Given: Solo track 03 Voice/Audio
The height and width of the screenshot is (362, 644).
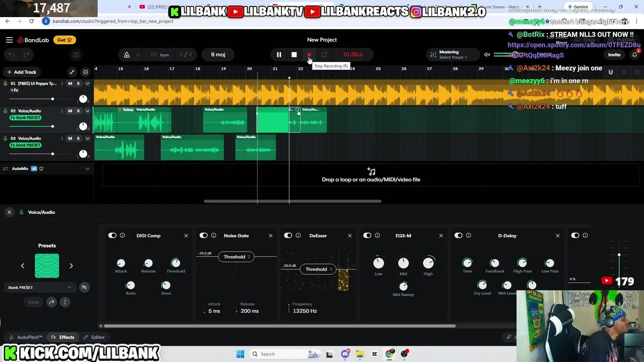Looking at the screenshot, I should (78, 138).
